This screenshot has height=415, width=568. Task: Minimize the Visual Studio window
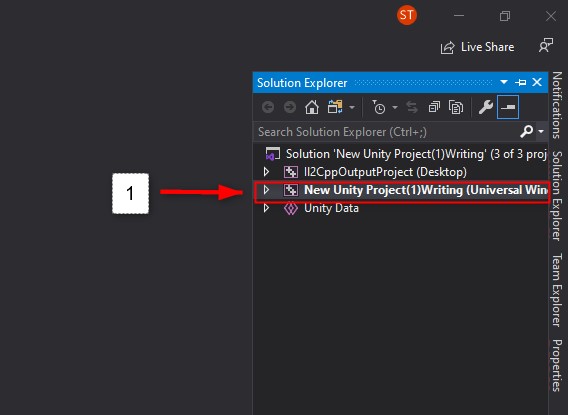[x=459, y=16]
